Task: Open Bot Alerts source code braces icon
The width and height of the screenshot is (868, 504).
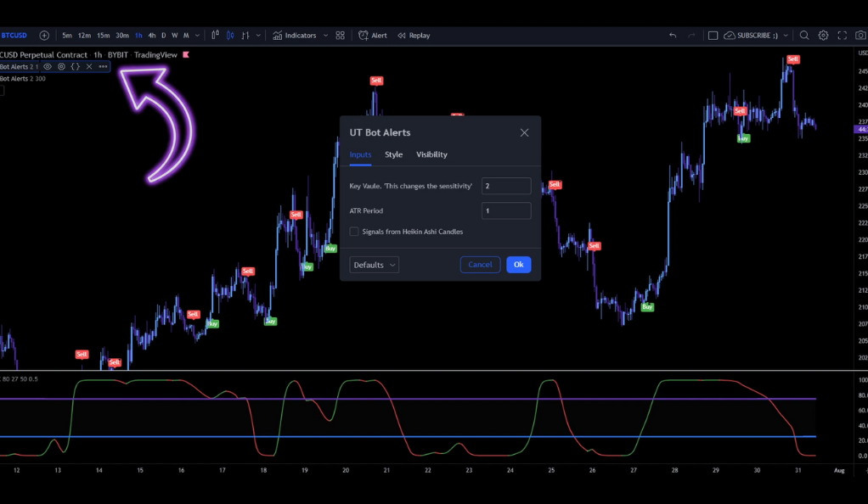Action: [76, 66]
